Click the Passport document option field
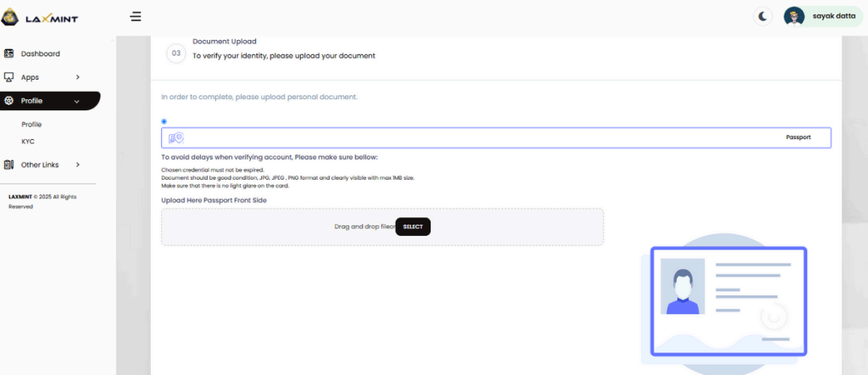 click(x=496, y=137)
